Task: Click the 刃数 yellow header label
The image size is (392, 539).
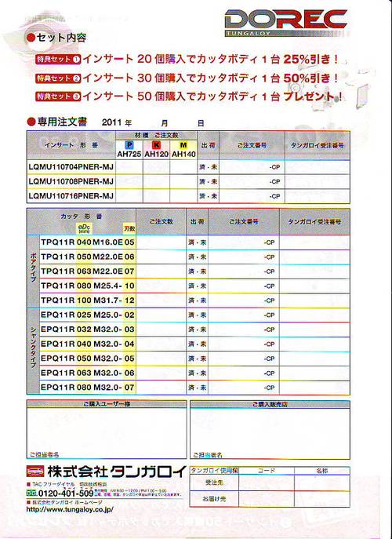Action: pyautogui.click(x=129, y=228)
